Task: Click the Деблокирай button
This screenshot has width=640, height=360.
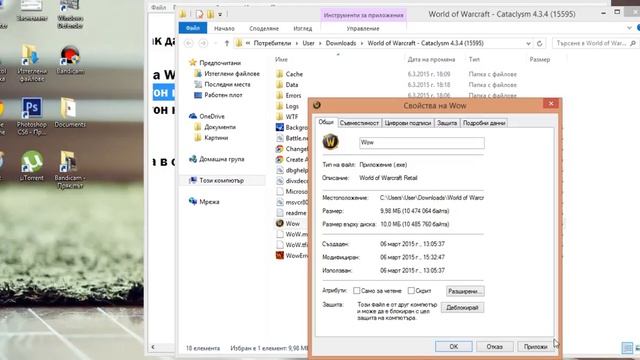Action: pyautogui.click(x=462, y=307)
